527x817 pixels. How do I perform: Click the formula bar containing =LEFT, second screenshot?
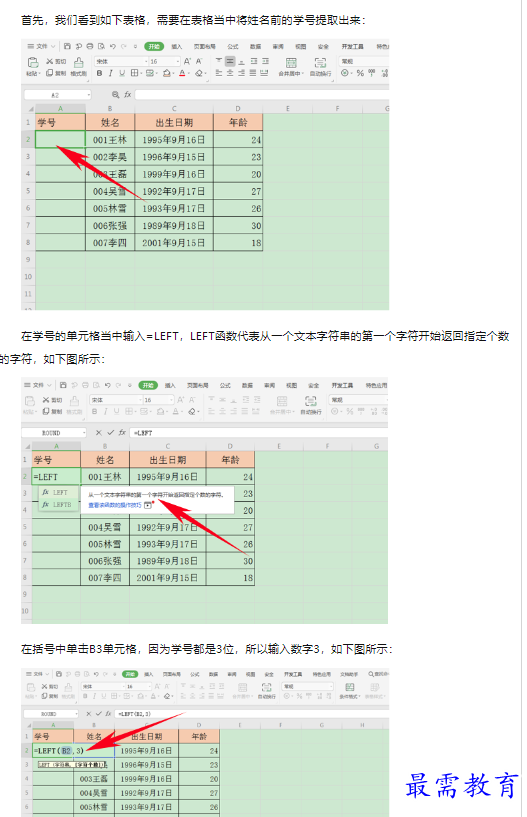pyautogui.click(x=259, y=432)
